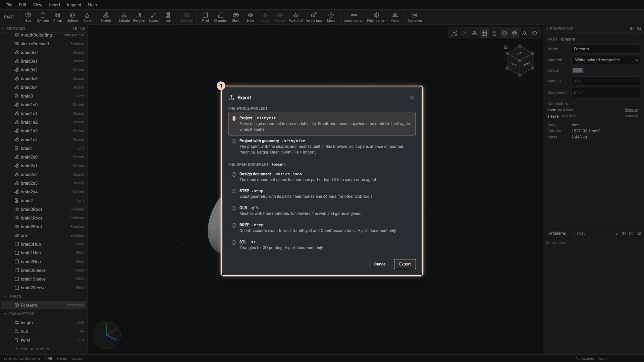Screen dimensions: 644x362
Task: Confirm with the Export button
Action: (405, 264)
